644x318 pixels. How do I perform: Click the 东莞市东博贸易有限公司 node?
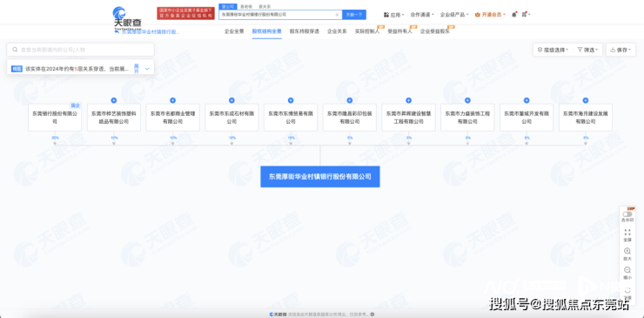point(291,118)
